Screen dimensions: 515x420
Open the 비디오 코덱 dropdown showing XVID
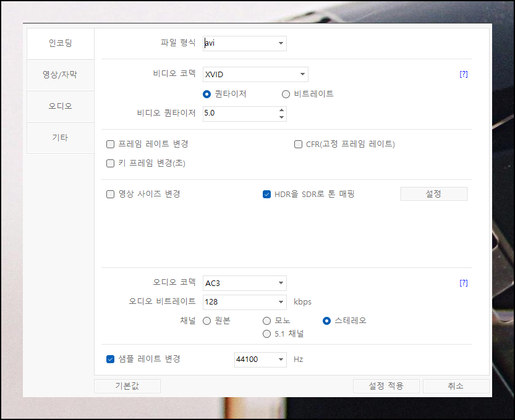pyautogui.click(x=255, y=75)
